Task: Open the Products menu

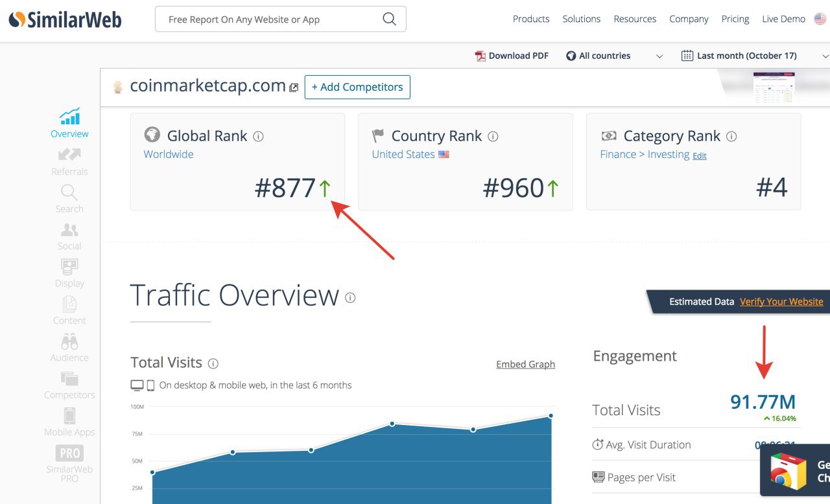Action: tap(531, 19)
